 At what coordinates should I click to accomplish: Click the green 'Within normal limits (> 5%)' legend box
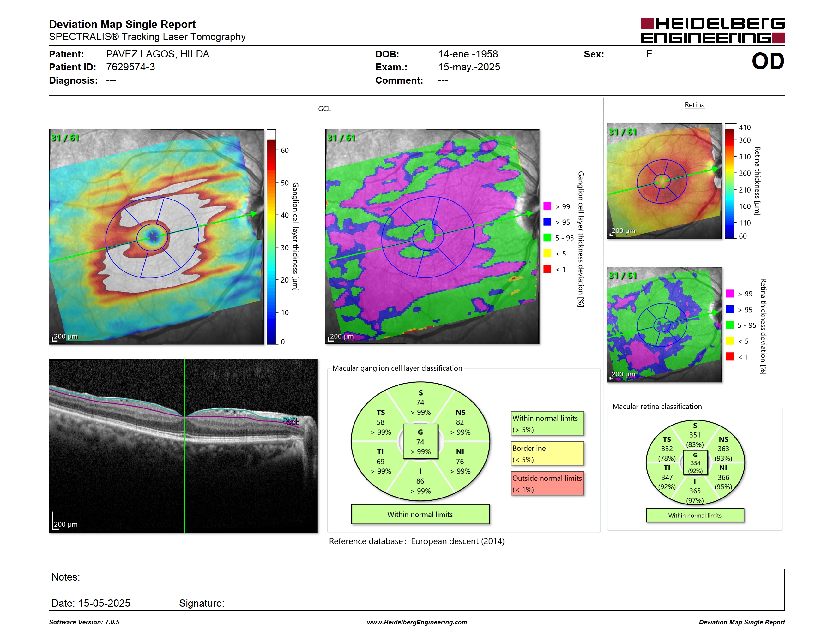[x=547, y=423]
